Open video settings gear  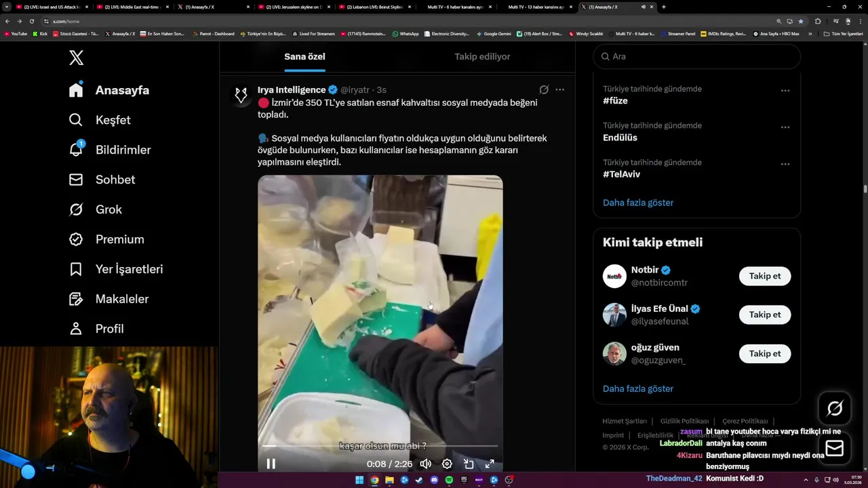coord(447,464)
